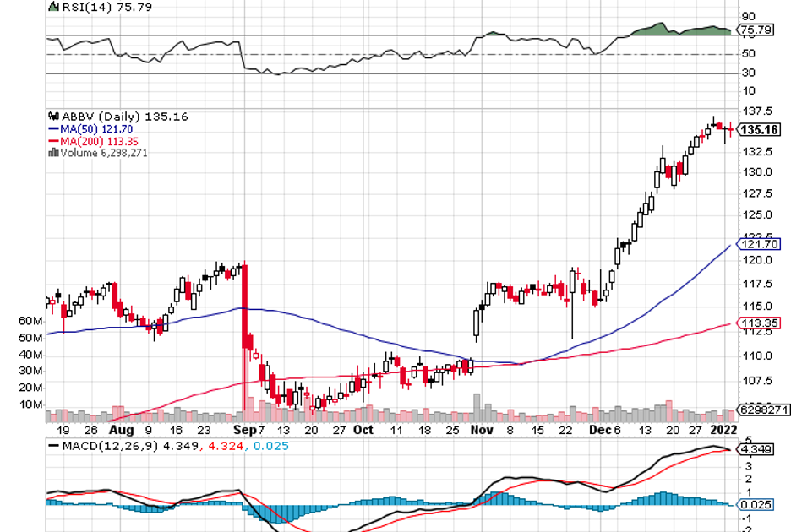791x532 pixels.
Task: Click the 121.70 MA(50) value tag
Action: pos(757,245)
